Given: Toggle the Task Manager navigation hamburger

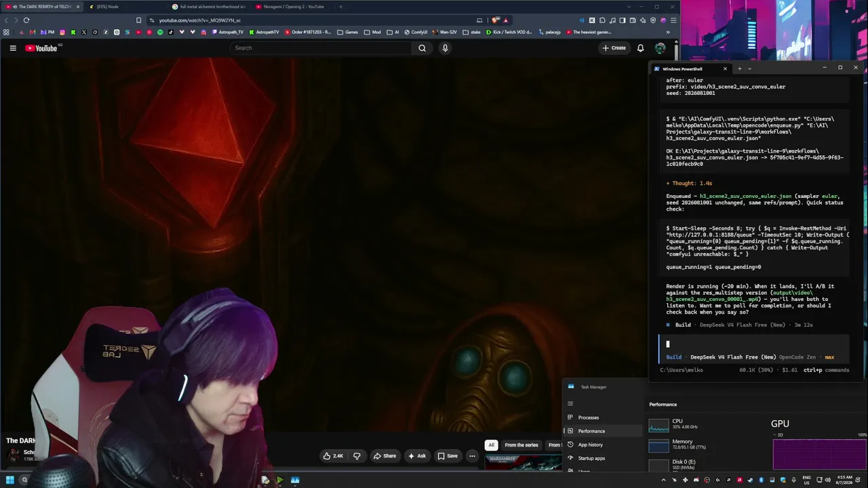Looking at the screenshot, I should [570, 403].
